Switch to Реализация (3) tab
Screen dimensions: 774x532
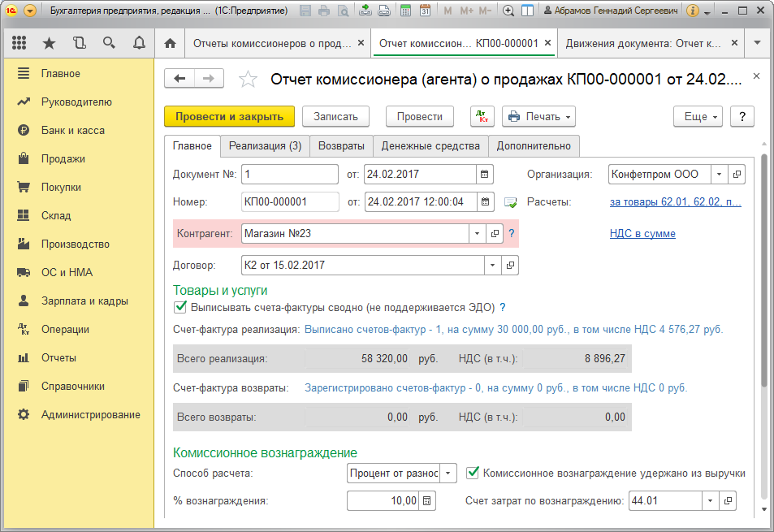tap(265, 146)
